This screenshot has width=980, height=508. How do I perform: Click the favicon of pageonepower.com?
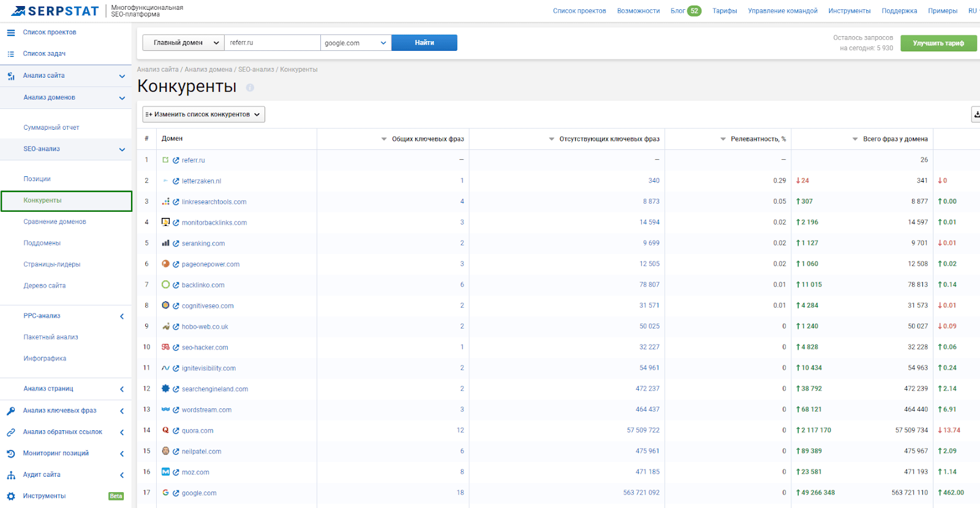pos(165,264)
